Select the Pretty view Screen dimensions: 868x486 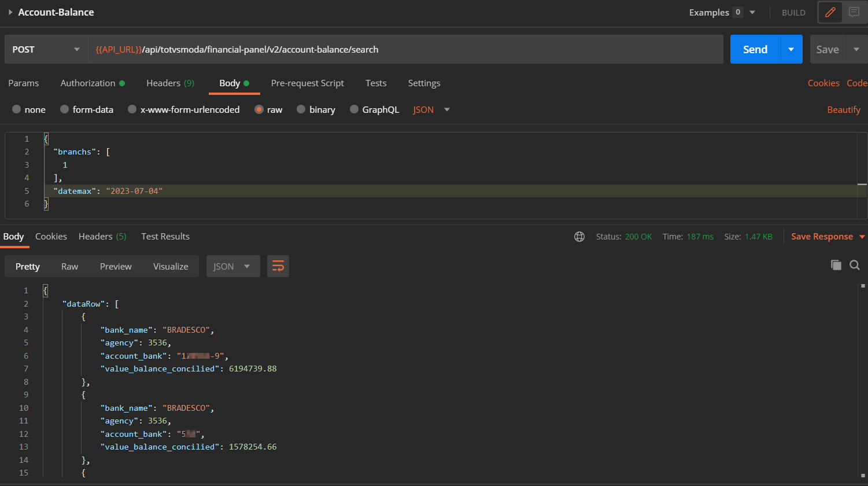[x=28, y=266]
